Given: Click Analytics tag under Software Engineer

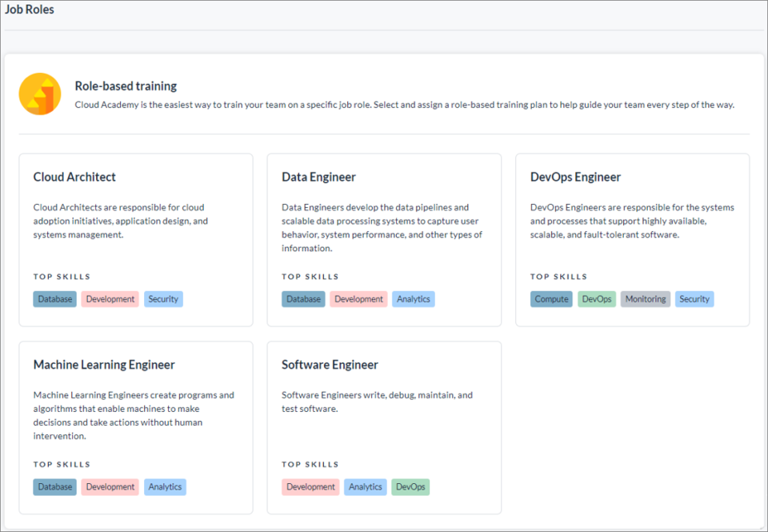Looking at the screenshot, I should click(x=366, y=487).
